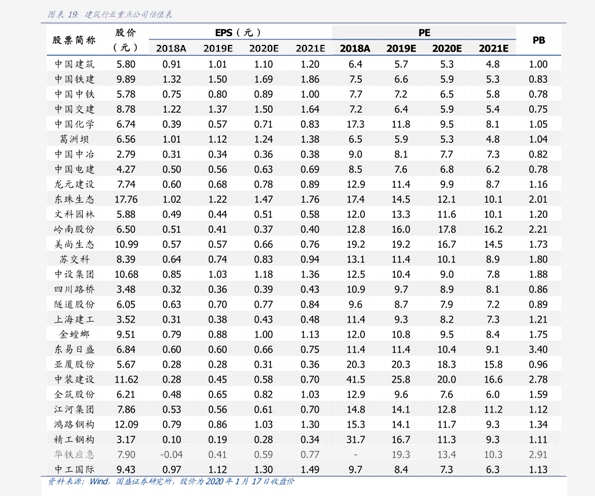The height and width of the screenshot is (496, 595).
Task: Select 金螳螂 PB value 1.75
Action: tap(538, 334)
